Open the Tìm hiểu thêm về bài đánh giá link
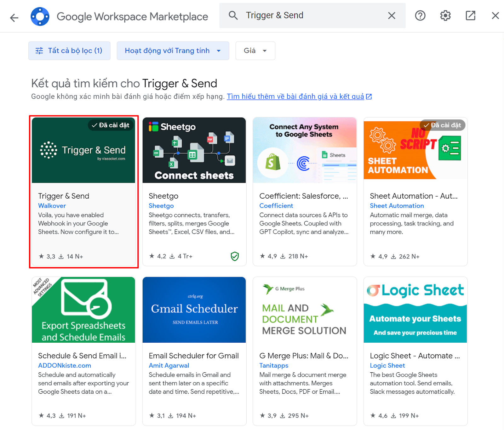This screenshot has width=504, height=430. pyautogui.click(x=299, y=96)
